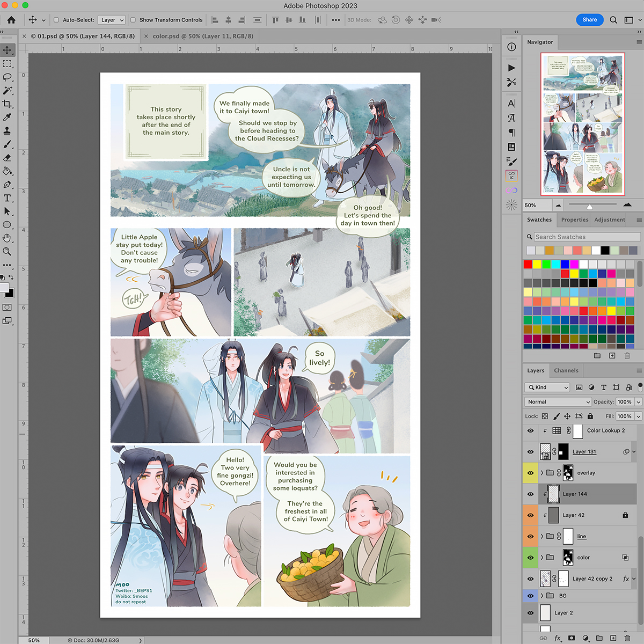The height and width of the screenshot is (644, 644).
Task: Select the Type tool
Action: [7, 198]
